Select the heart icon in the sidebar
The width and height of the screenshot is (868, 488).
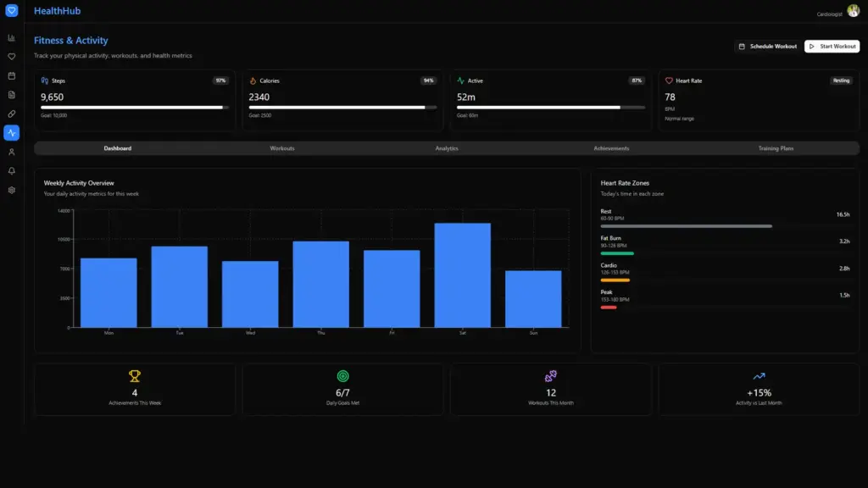point(12,57)
